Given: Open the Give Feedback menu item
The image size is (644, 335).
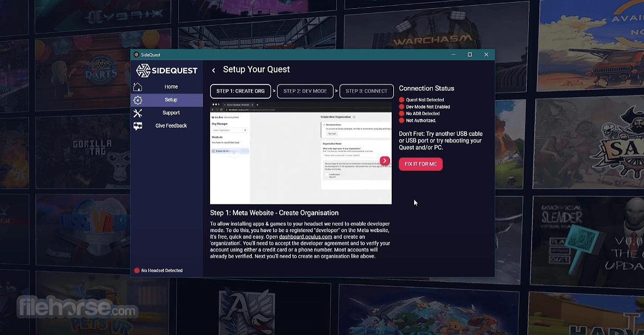Looking at the screenshot, I should point(167,126).
